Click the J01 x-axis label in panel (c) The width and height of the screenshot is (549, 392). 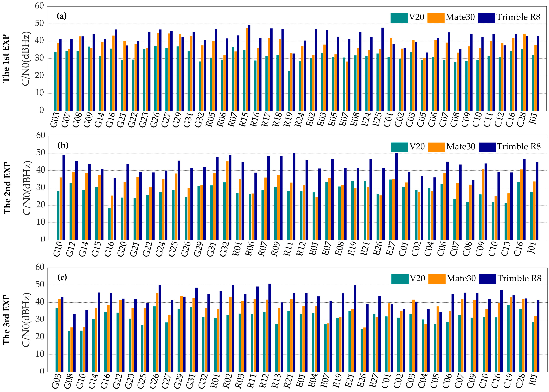pos(533,381)
